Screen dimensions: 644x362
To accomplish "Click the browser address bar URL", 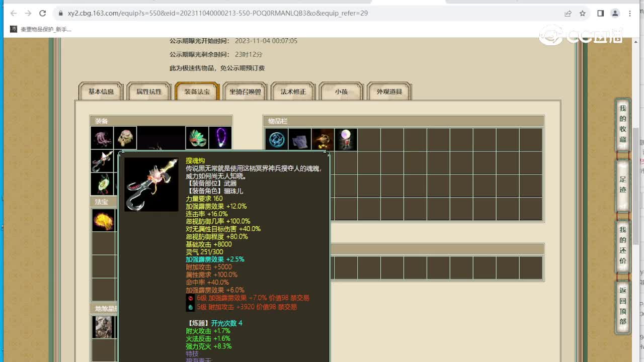I will pyautogui.click(x=218, y=13).
